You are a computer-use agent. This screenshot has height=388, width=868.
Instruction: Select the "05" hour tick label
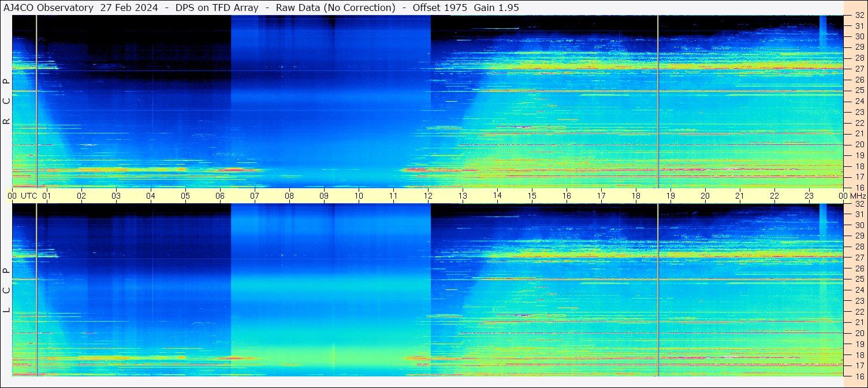(185, 196)
